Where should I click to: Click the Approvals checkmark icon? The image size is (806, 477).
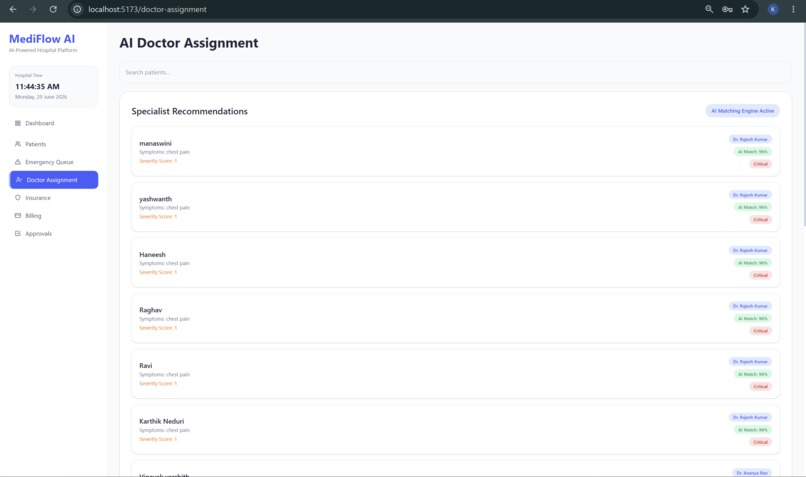(17, 233)
